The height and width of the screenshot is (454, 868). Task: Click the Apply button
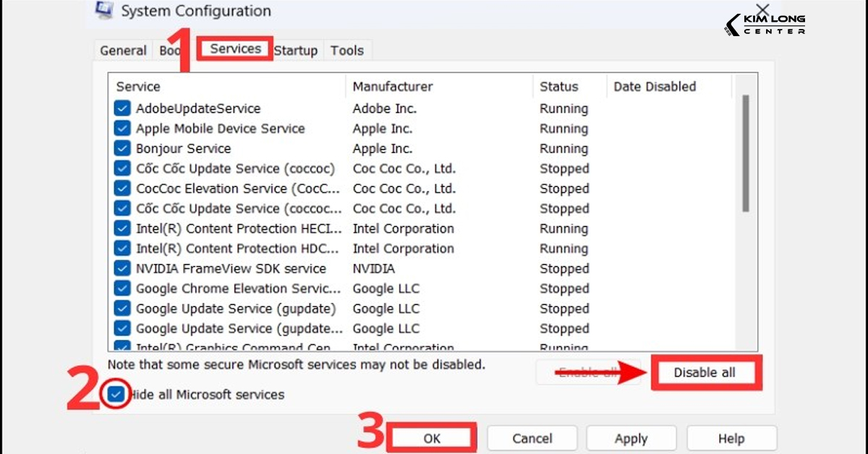[631, 438]
